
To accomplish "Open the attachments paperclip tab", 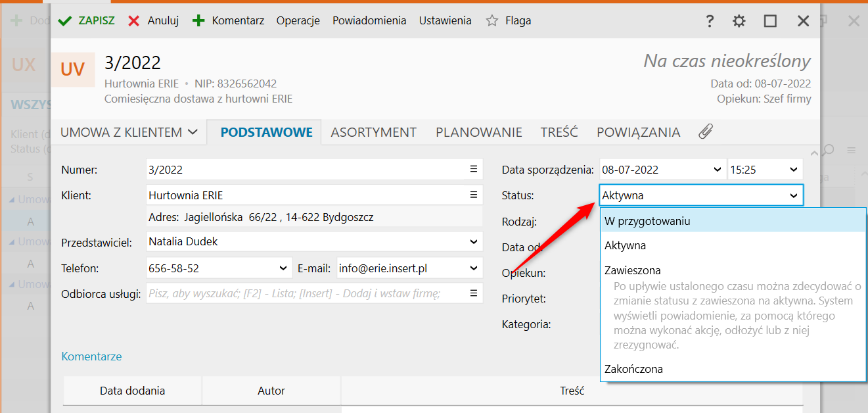I will (705, 132).
